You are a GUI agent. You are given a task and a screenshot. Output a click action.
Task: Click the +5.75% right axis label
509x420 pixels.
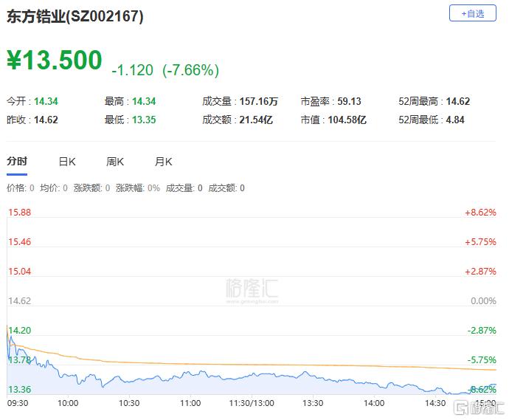coord(480,242)
